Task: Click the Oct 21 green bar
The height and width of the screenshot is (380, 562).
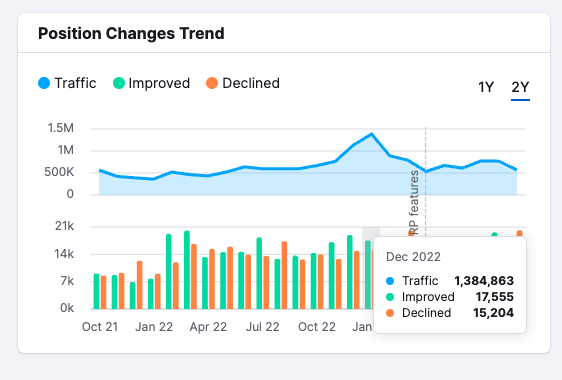Action: click(96, 291)
